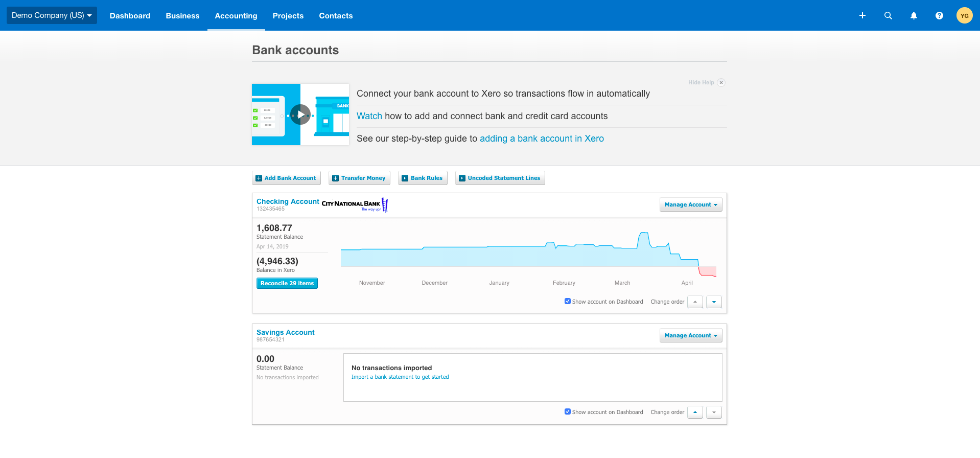Open Manage Account dropdown for Checking Account
Viewport: 980px width, 458px height.
click(691, 204)
